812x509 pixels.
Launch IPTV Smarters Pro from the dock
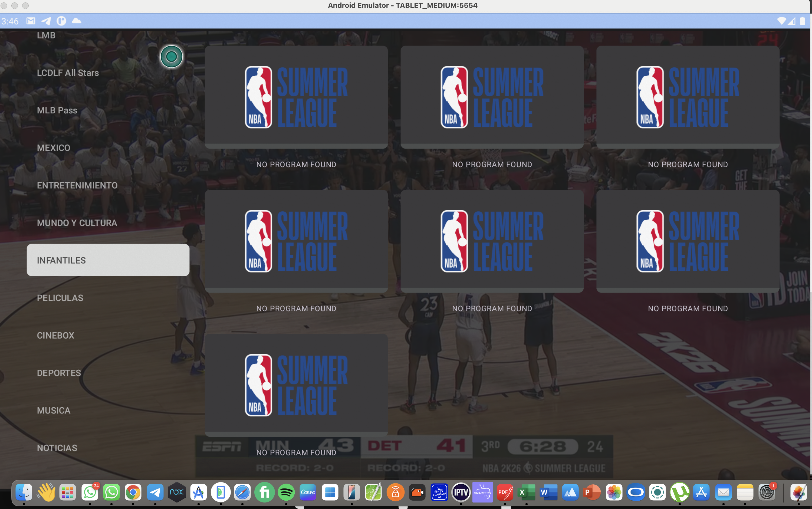coord(482,492)
